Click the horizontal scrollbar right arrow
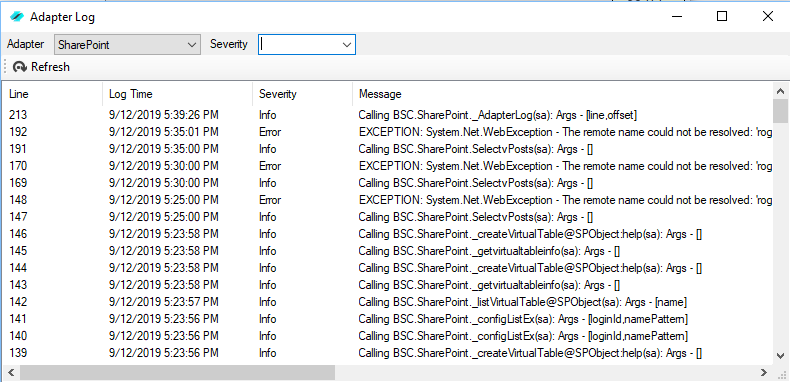The width and height of the screenshot is (790, 382). pyautogui.click(x=764, y=373)
